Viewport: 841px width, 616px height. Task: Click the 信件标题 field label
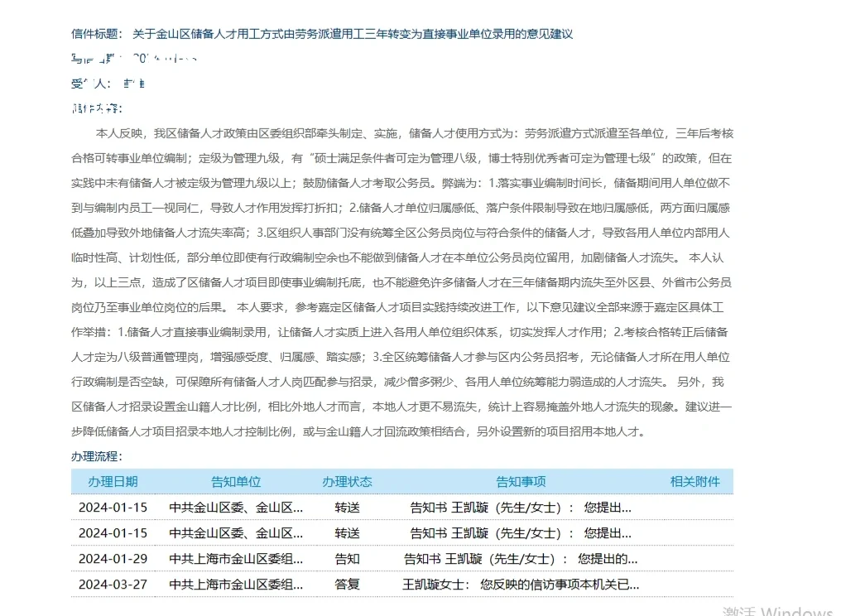[x=92, y=34]
